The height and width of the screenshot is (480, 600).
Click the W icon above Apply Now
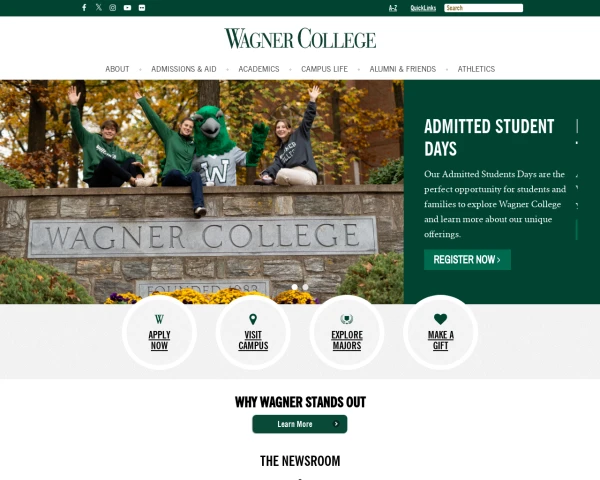point(159,319)
